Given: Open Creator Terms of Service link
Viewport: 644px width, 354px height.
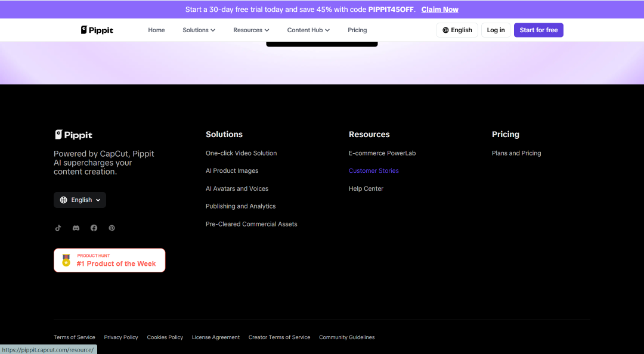Looking at the screenshot, I should (x=279, y=337).
